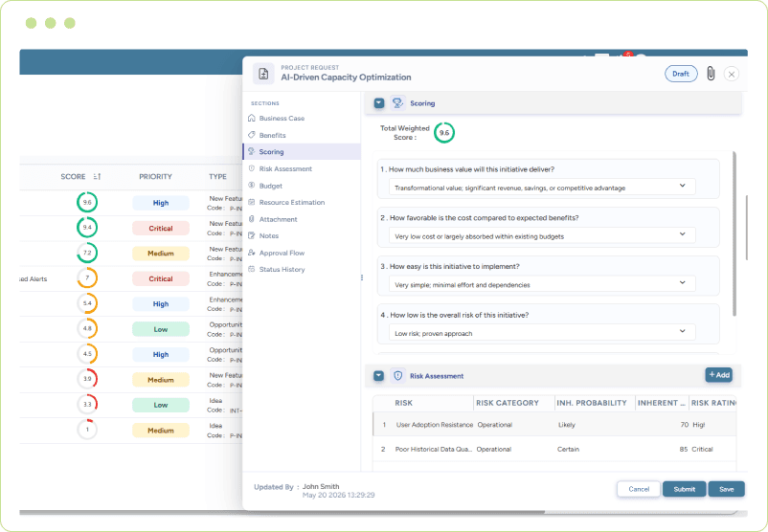
Task: Close the project request panel
Action: click(732, 75)
